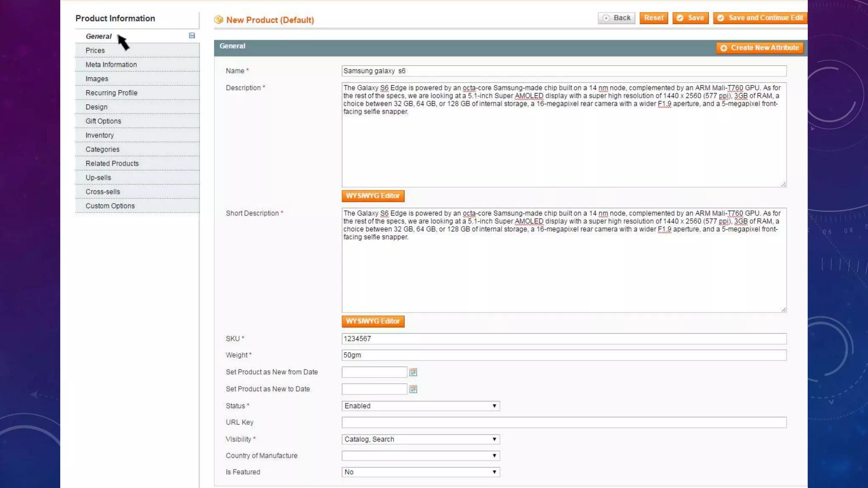This screenshot has height=488, width=868.
Task: Open calendar for New from Date
Action: point(413,372)
